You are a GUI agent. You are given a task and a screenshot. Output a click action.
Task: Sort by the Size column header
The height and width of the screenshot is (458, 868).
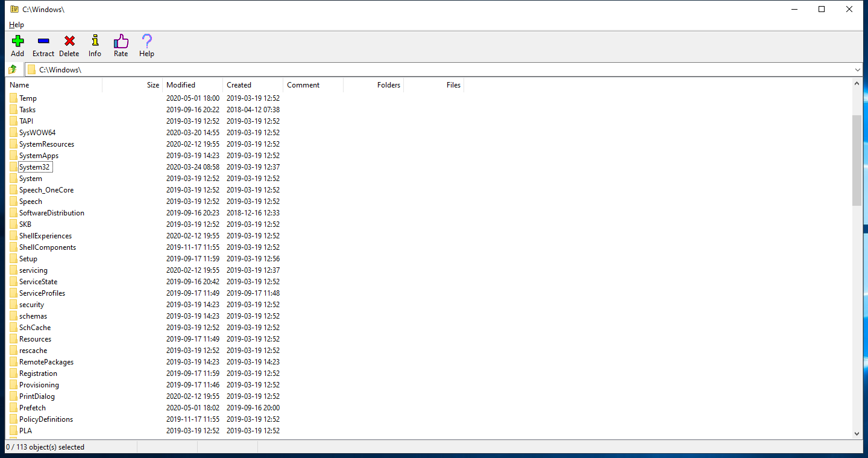click(133, 85)
